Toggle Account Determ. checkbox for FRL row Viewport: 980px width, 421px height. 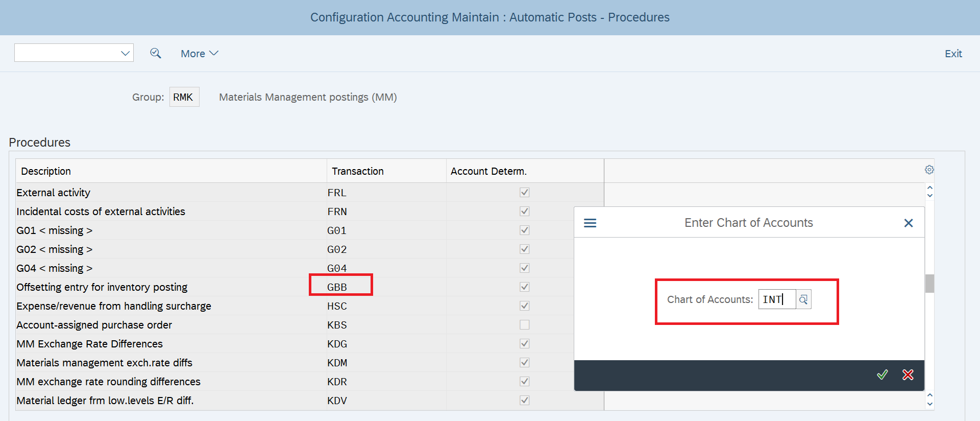(x=524, y=193)
